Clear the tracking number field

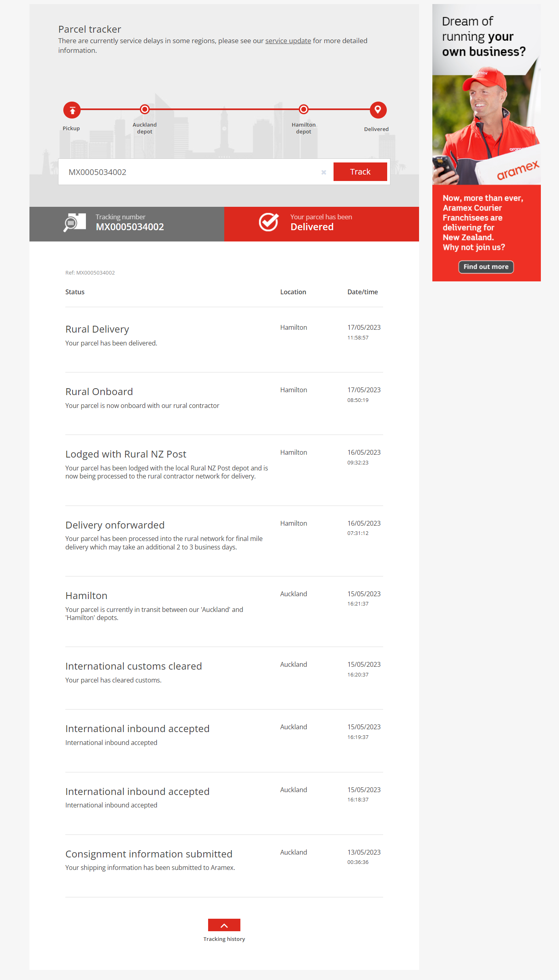(323, 173)
